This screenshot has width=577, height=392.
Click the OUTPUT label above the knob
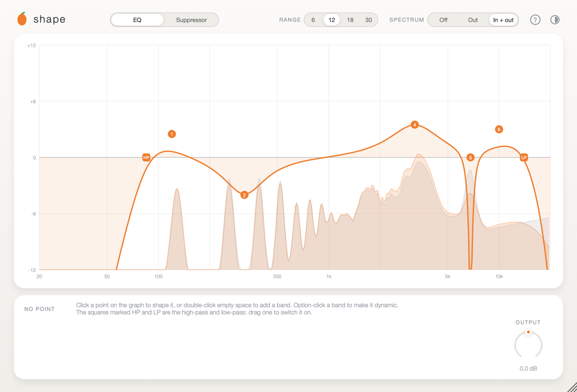pyautogui.click(x=528, y=322)
